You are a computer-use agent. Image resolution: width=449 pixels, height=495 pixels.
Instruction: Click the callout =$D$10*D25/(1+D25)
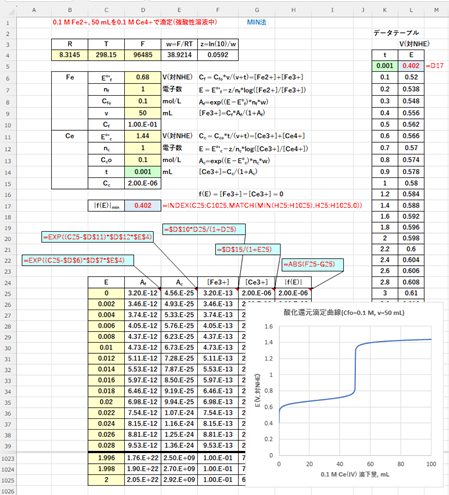(204, 229)
